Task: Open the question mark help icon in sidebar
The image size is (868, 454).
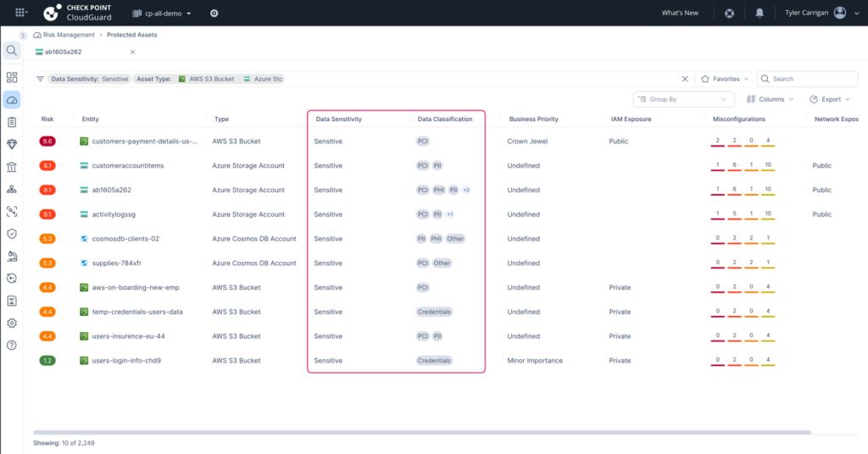Action: point(12,345)
